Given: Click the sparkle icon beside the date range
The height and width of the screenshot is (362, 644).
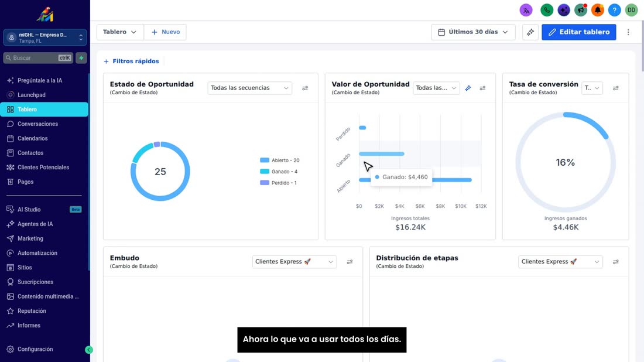Looking at the screenshot, I should tap(530, 32).
